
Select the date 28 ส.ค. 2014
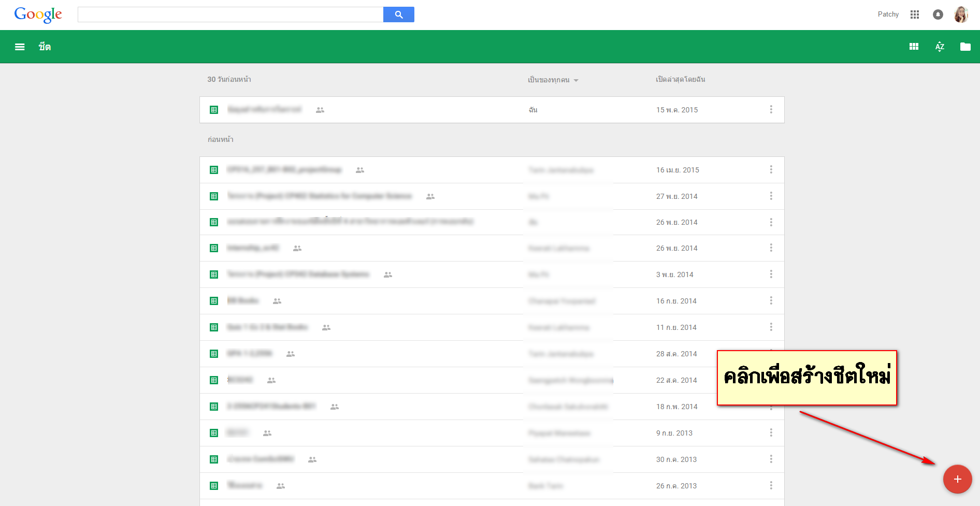676,354
